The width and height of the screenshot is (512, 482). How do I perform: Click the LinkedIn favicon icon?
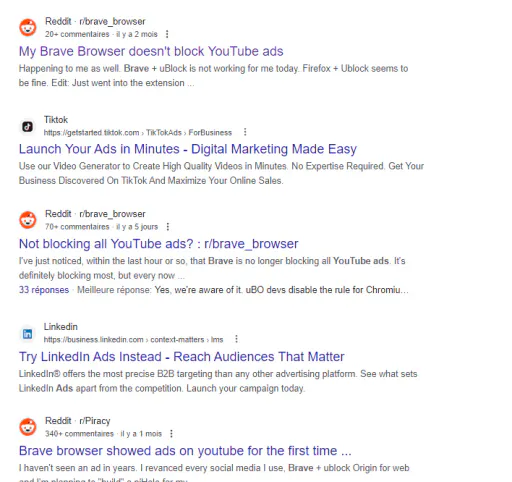(x=28, y=334)
